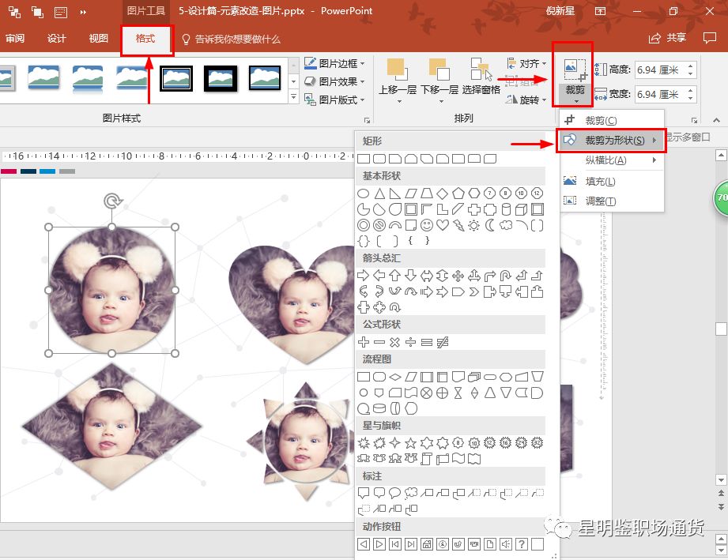The width and height of the screenshot is (728, 560).
Task: Click the 高度 height value field
Action: [x=658, y=70]
